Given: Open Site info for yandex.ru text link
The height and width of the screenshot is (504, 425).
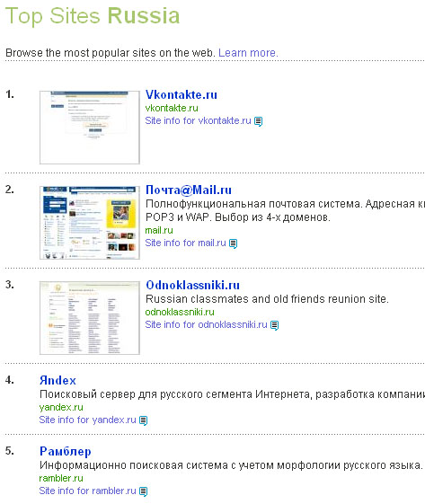Looking at the screenshot, I should coord(87,420).
